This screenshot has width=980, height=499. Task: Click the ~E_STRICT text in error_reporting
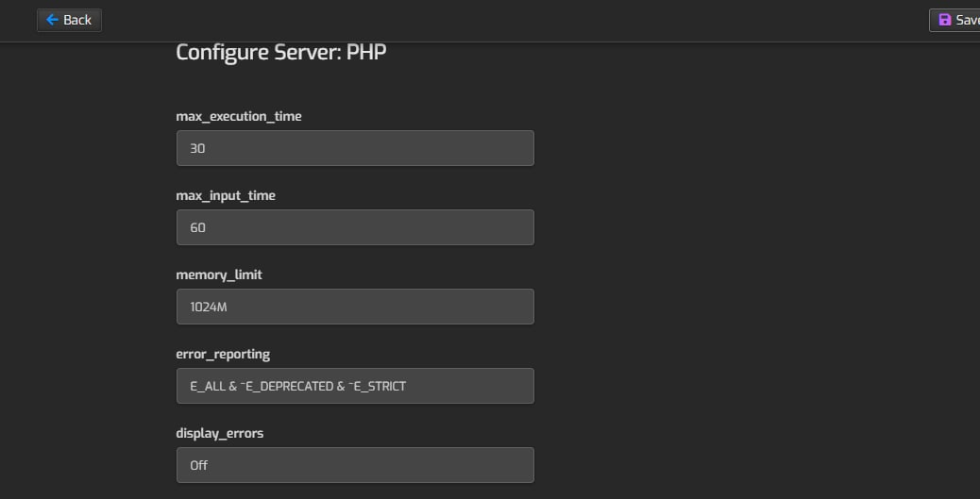378,386
